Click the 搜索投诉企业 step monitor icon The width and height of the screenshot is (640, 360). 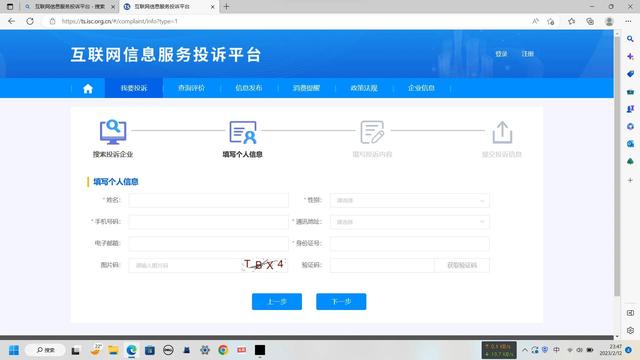(113, 132)
